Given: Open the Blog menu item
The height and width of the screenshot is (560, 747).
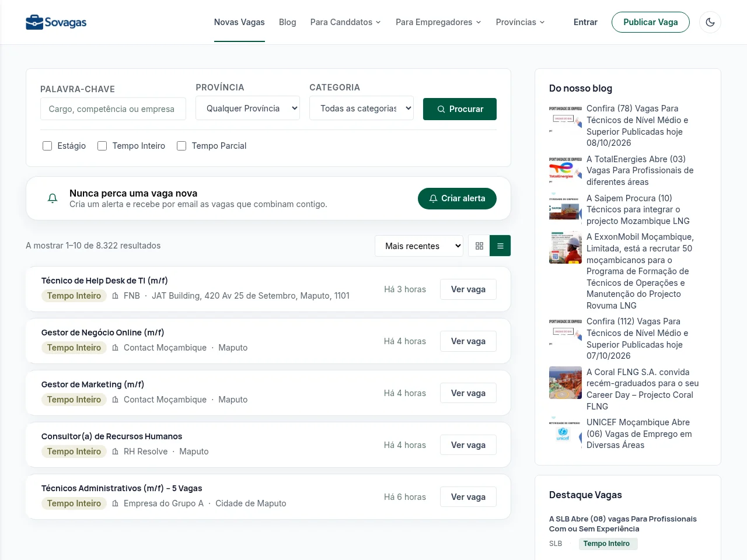Looking at the screenshot, I should coord(288,22).
